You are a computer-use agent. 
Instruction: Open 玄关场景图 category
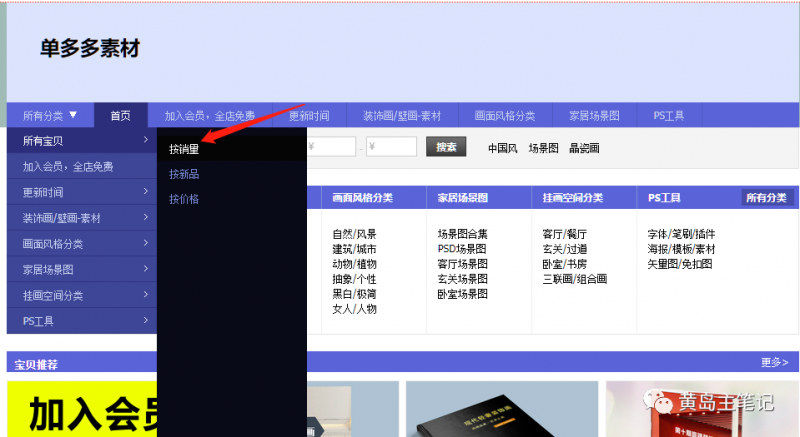(x=463, y=279)
